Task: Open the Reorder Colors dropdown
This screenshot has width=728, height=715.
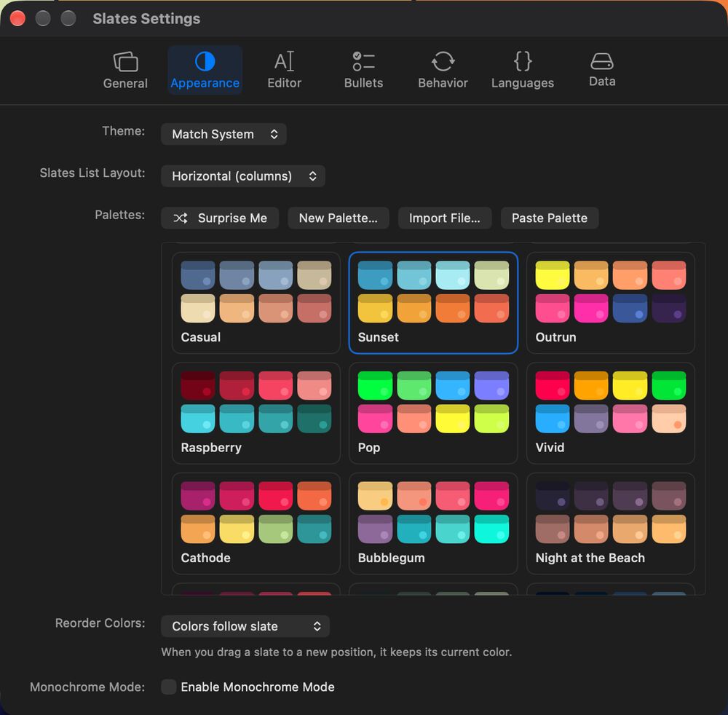Action: click(x=245, y=626)
